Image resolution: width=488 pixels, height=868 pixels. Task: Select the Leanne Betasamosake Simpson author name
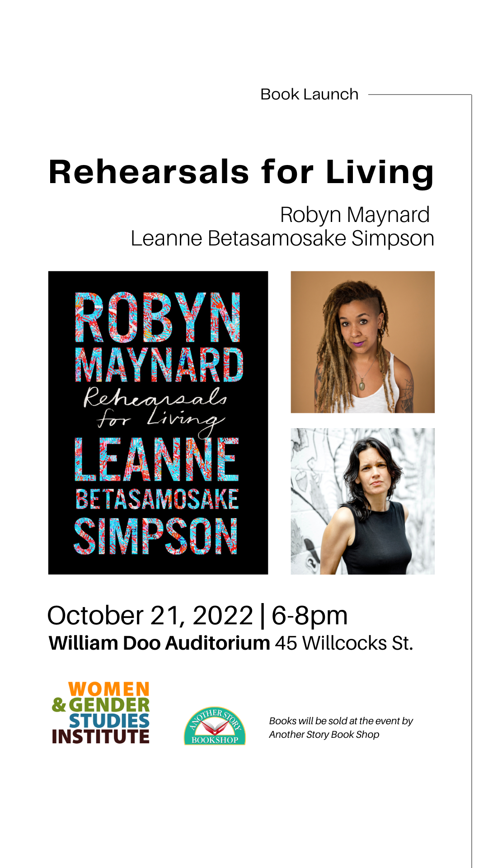coord(282,238)
